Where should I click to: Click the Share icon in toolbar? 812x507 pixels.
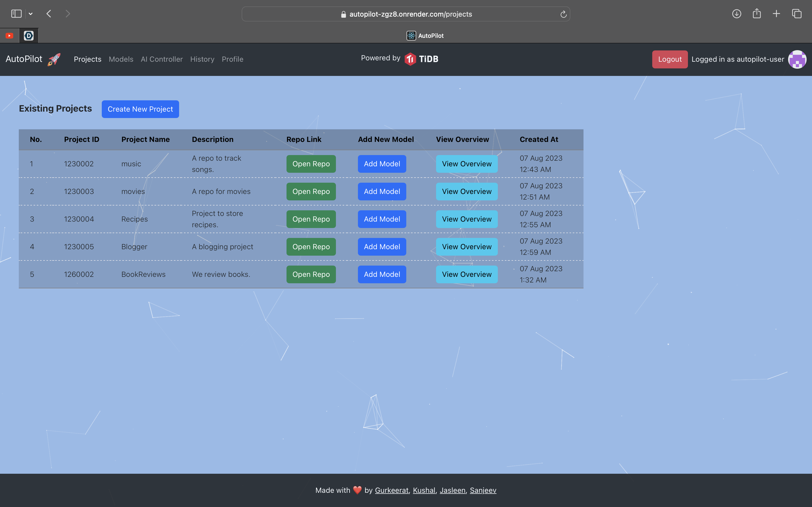(x=757, y=14)
